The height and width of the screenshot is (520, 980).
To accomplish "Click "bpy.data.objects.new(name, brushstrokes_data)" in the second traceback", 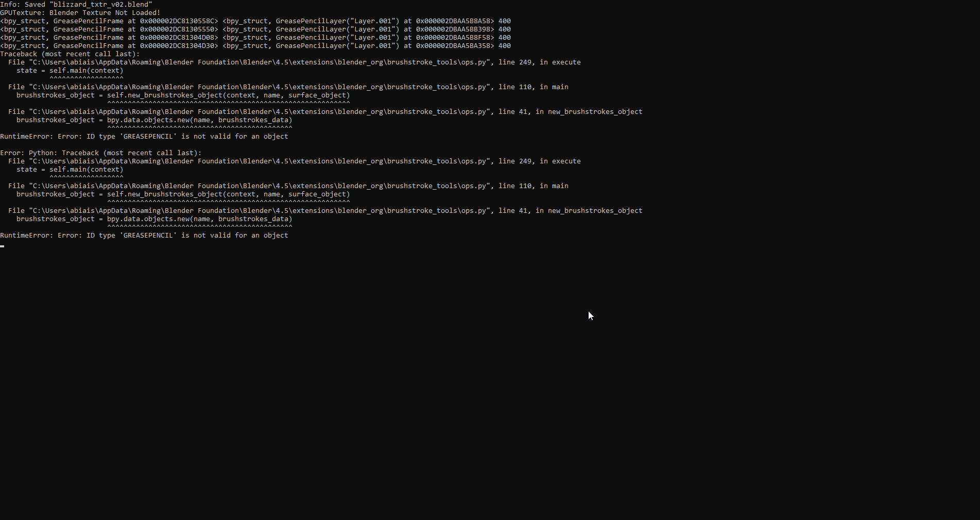I will 199,219.
